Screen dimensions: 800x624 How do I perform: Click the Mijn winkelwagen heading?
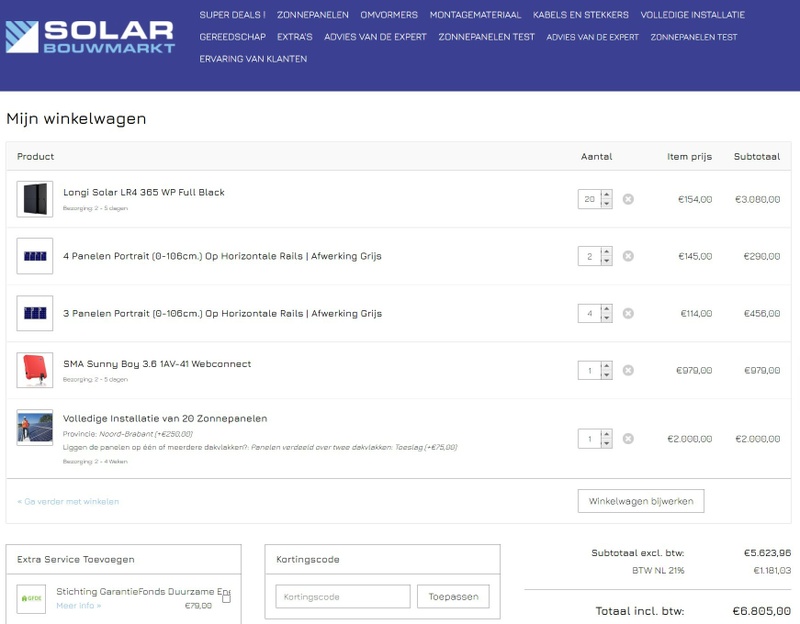point(76,118)
